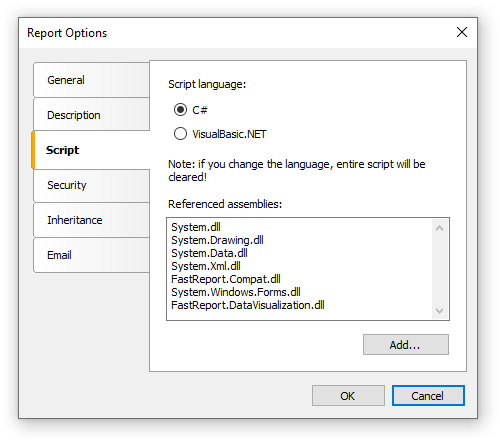Click the assemblies list scroll down arrow
The width and height of the screenshot is (500, 442).
point(440,311)
